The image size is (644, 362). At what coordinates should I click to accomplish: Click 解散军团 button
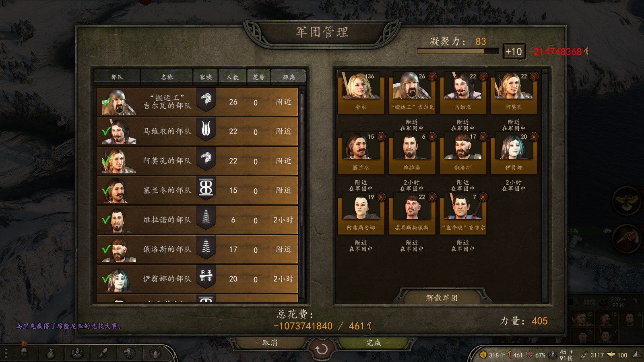pyautogui.click(x=442, y=298)
